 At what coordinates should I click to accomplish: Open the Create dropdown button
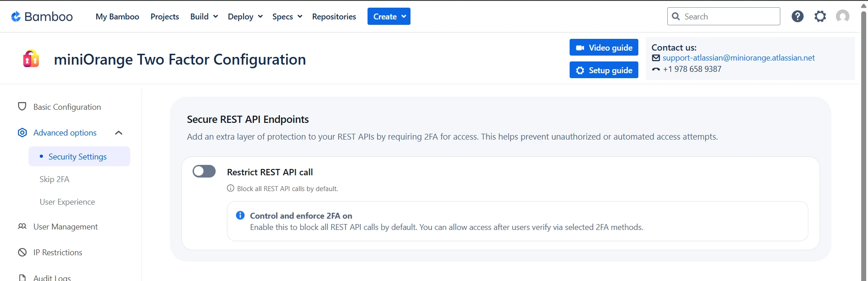pyautogui.click(x=389, y=16)
